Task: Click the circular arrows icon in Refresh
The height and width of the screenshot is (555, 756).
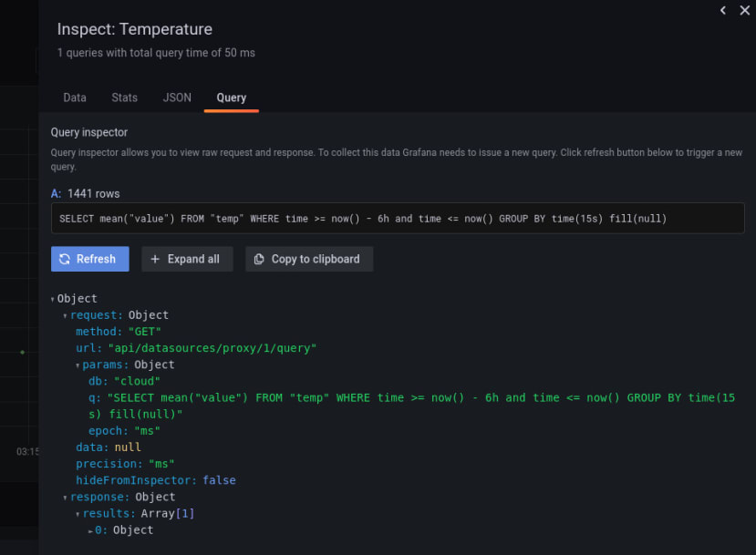Action: point(65,259)
